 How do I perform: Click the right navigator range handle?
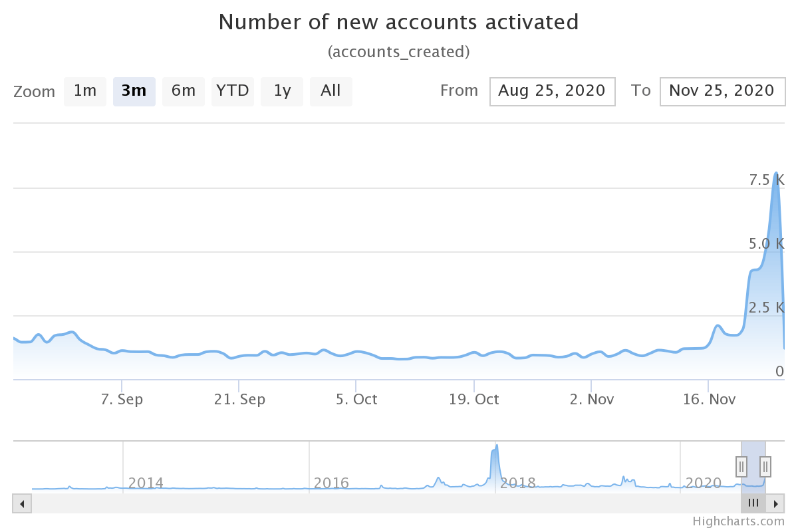click(765, 467)
